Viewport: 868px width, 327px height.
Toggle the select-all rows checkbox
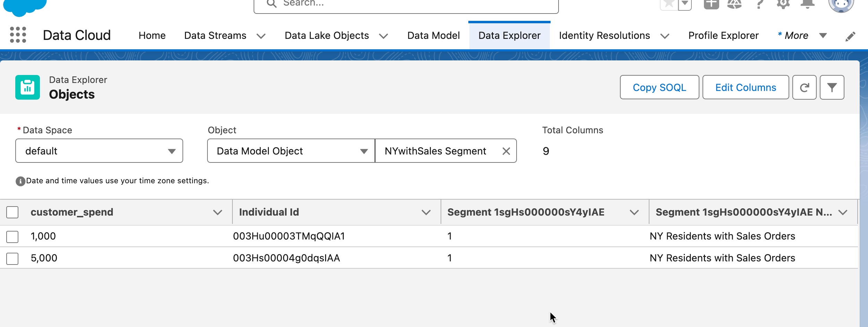tap(12, 212)
